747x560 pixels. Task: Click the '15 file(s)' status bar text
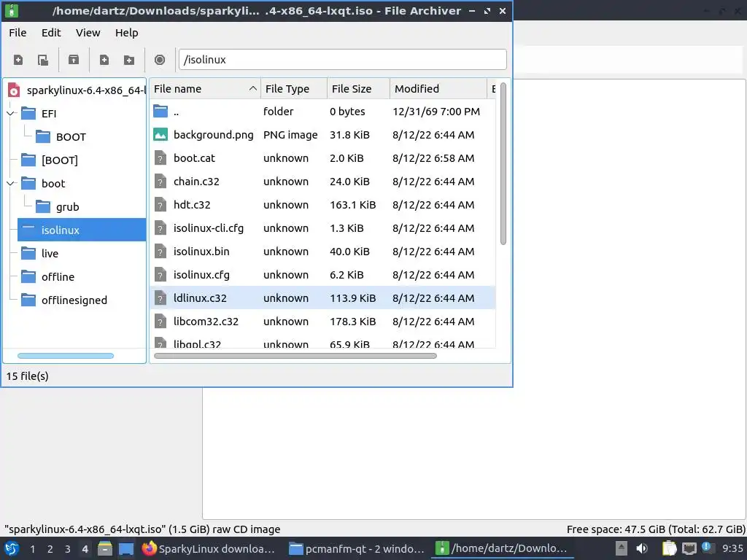(27, 376)
